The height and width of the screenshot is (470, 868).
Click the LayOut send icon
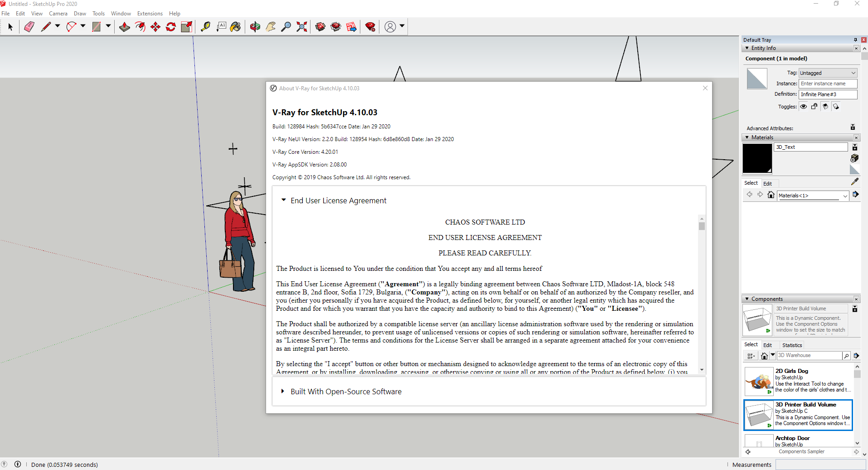pos(351,27)
